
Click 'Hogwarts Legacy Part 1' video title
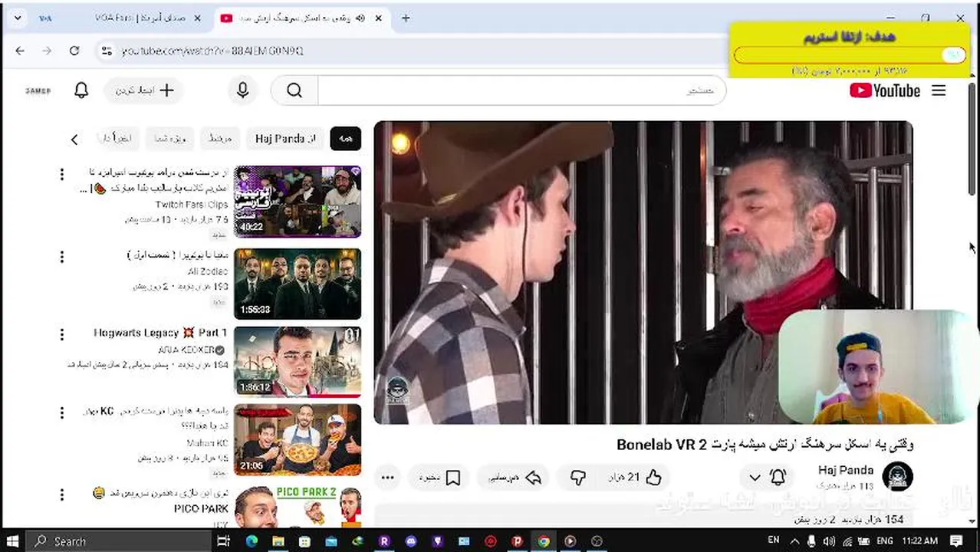[160, 333]
